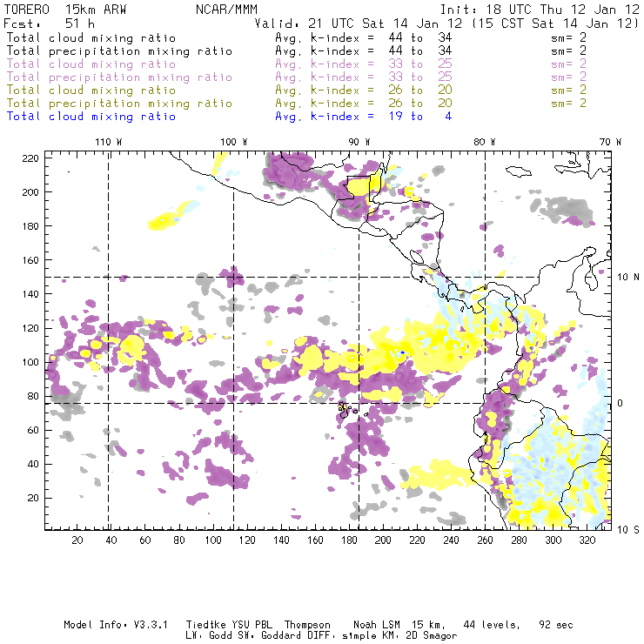Click the 'TORERO 15km ARW' title text
Screen dimensions: 644x644
click(65, 10)
